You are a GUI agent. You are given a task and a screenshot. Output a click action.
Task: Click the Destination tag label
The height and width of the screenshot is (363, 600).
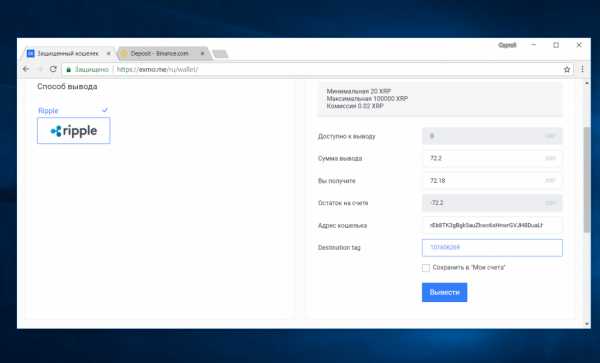click(339, 247)
